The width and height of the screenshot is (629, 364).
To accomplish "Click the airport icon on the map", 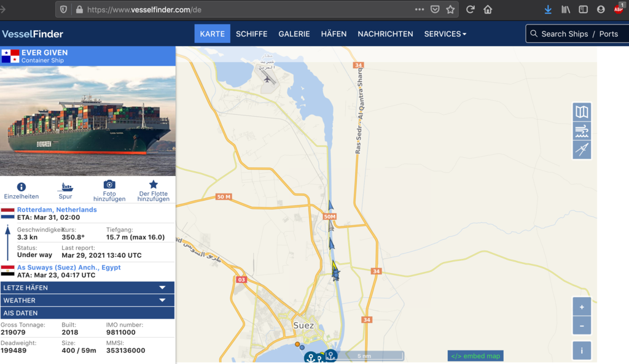I will 267,79.
